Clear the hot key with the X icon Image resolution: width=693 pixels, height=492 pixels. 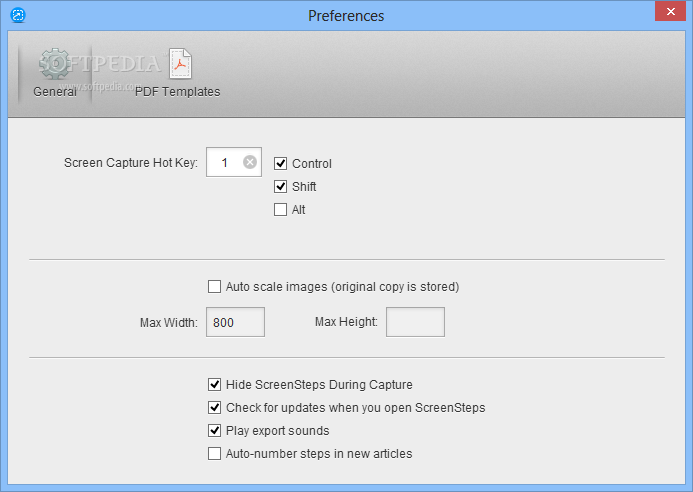tap(250, 162)
